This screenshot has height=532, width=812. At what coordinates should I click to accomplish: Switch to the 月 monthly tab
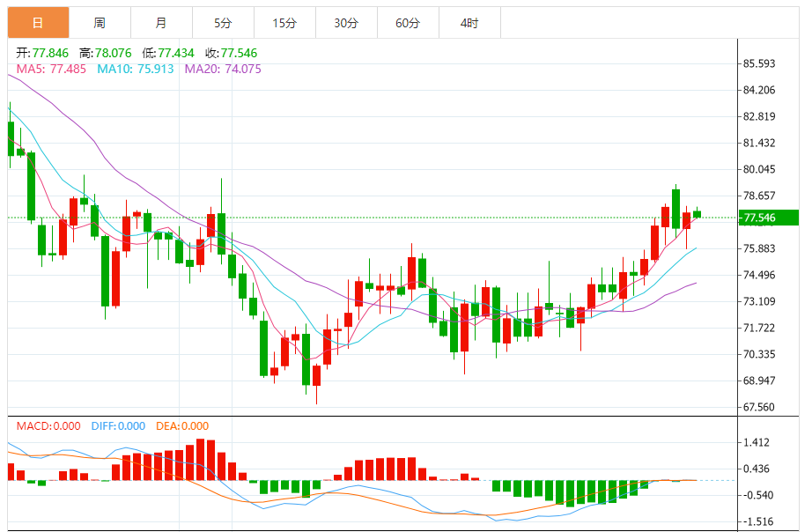tap(161, 23)
